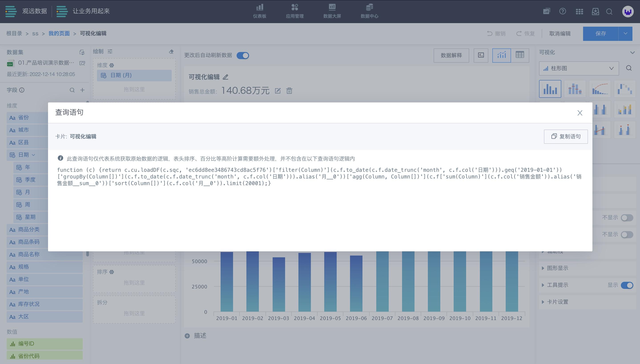The height and width of the screenshot is (364, 640).
Task: Select the 省份 dimension field
Action: [x=27, y=118]
